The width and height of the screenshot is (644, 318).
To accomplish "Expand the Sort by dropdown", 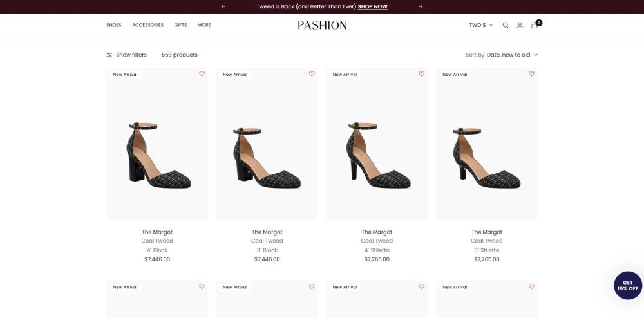I will pos(512,55).
